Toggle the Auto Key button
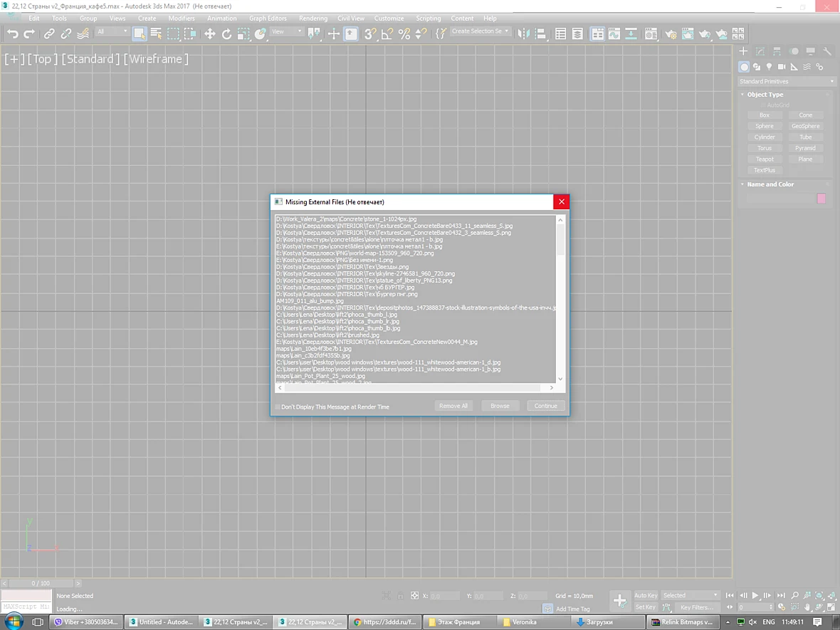This screenshot has height=630, width=840. (645, 595)
